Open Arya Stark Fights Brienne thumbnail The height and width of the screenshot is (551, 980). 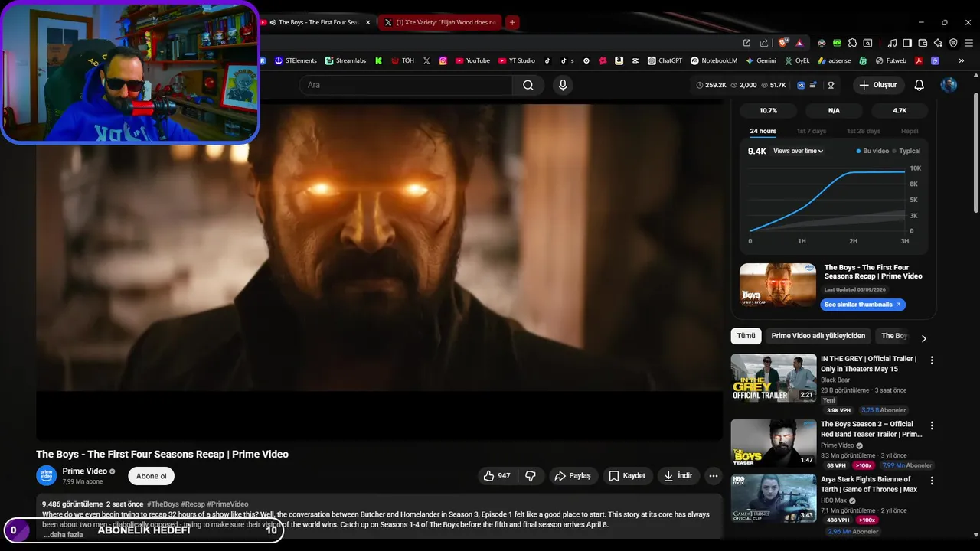click(773, 498)
